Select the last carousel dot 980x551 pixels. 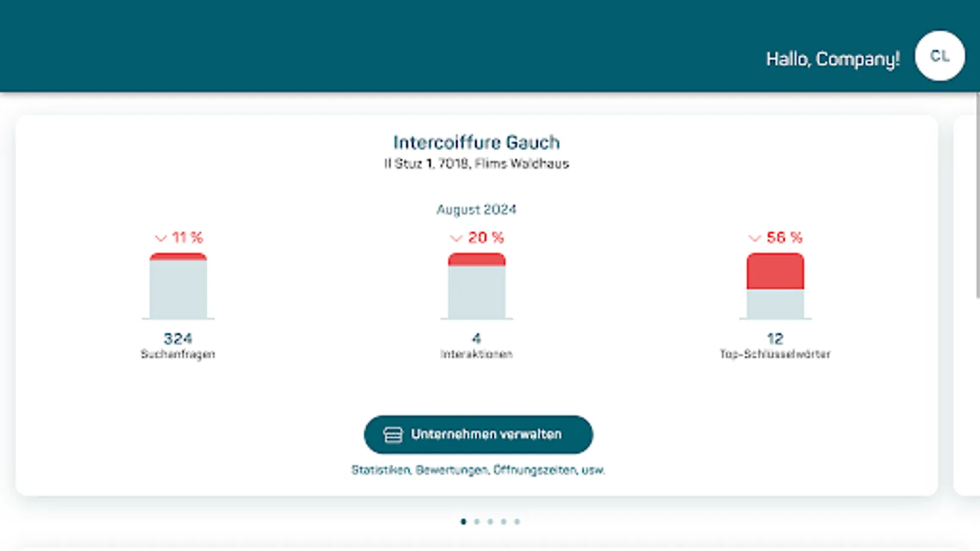[516, 522]
